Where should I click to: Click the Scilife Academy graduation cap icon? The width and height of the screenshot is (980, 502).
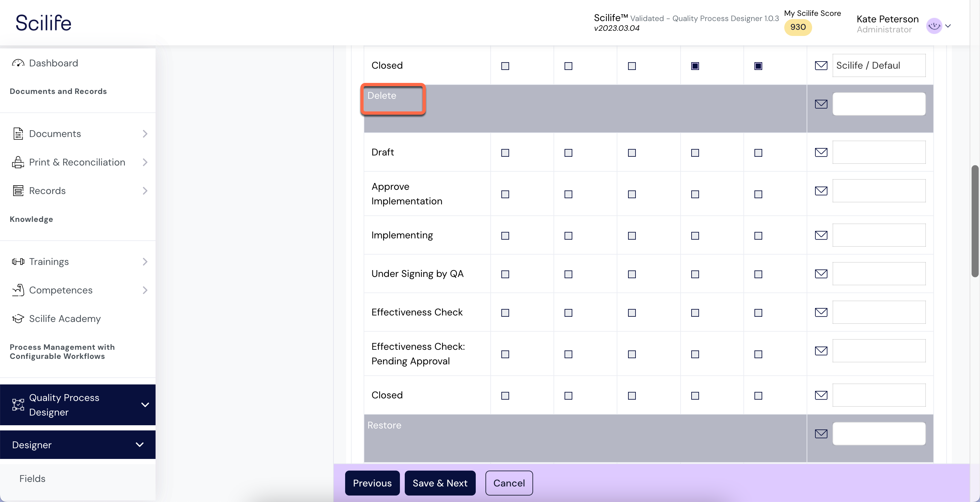pyautogui.click(x=18, y=319)
